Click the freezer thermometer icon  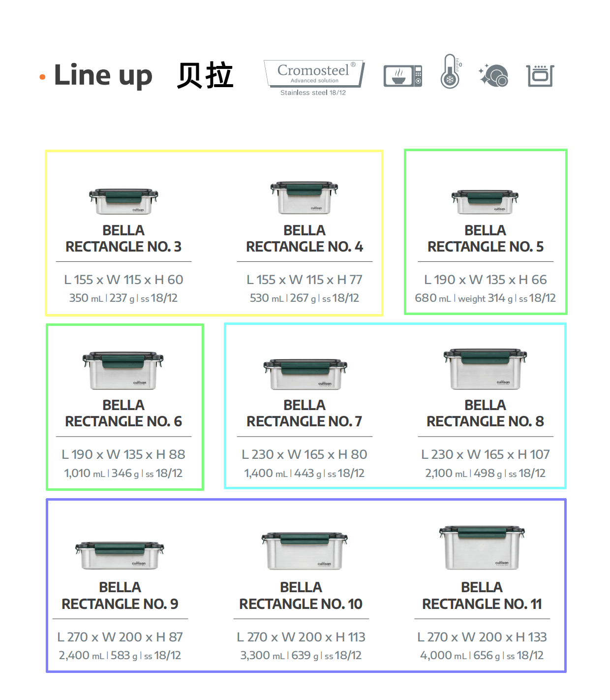tap(450, 72)
